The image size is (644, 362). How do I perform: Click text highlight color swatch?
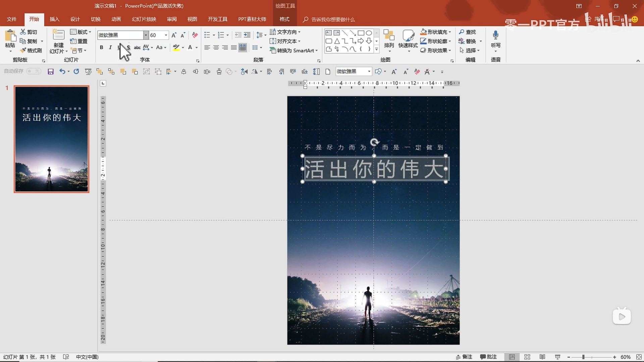tap(176, 48)
